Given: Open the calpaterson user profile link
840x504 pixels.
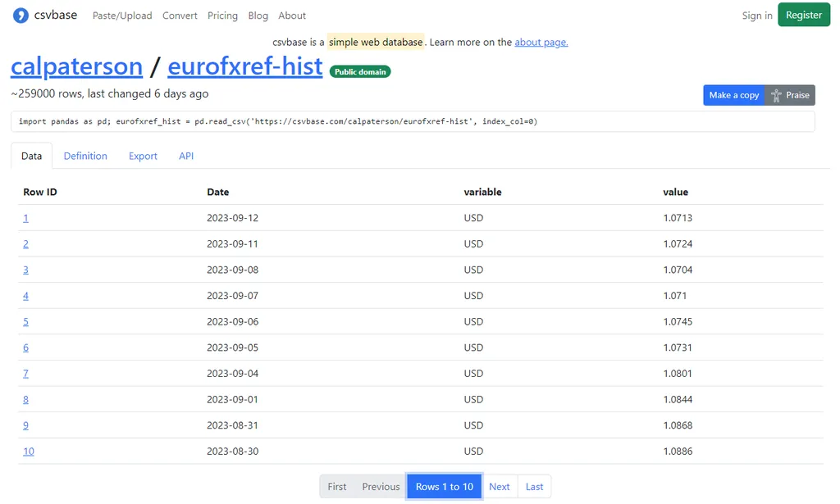Looking at the screenshot, I should point(76,66).
